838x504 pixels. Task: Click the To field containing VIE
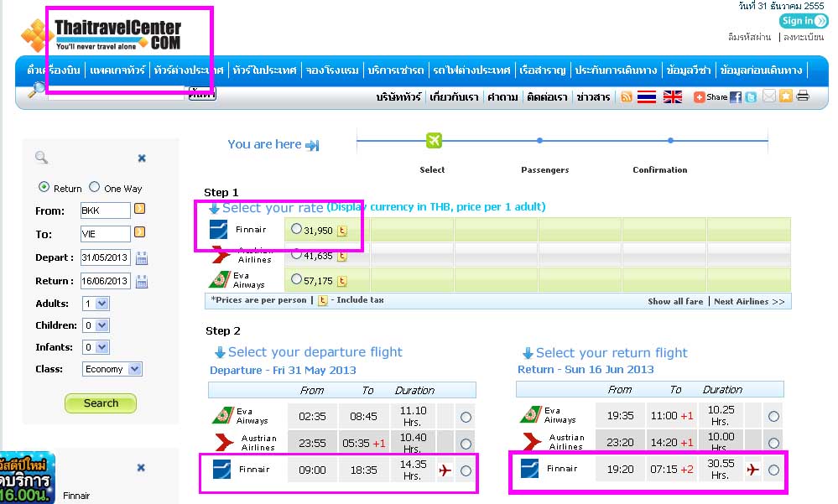(106, 234)
